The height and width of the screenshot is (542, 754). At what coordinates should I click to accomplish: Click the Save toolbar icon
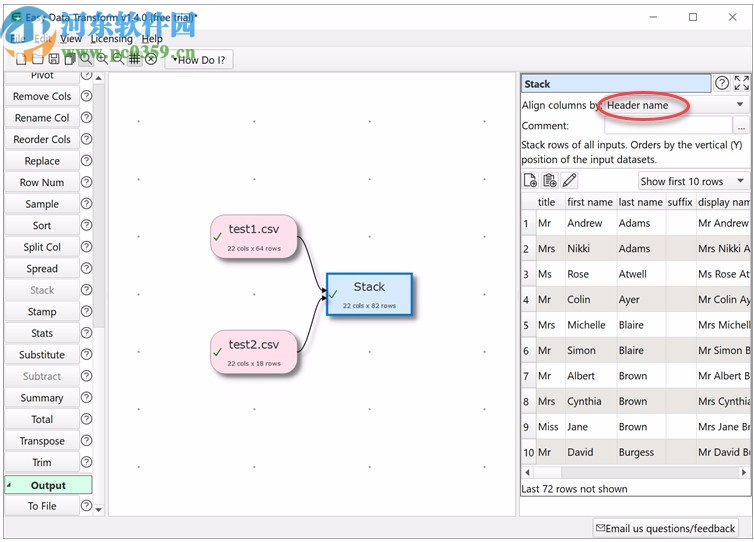pos(54,59)
